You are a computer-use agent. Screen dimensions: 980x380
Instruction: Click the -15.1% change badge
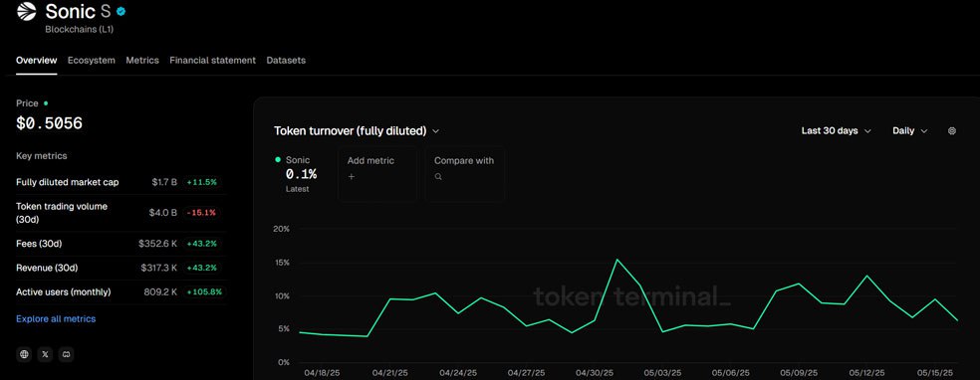pos(202,213)
